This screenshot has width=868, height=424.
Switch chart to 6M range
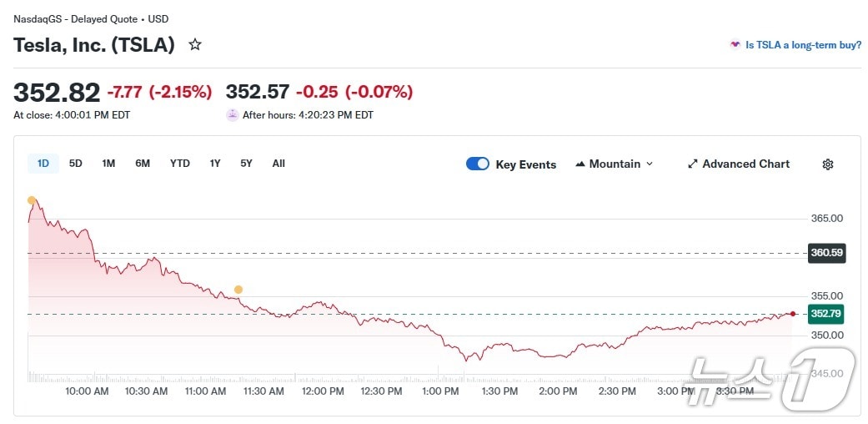[143, 164]
